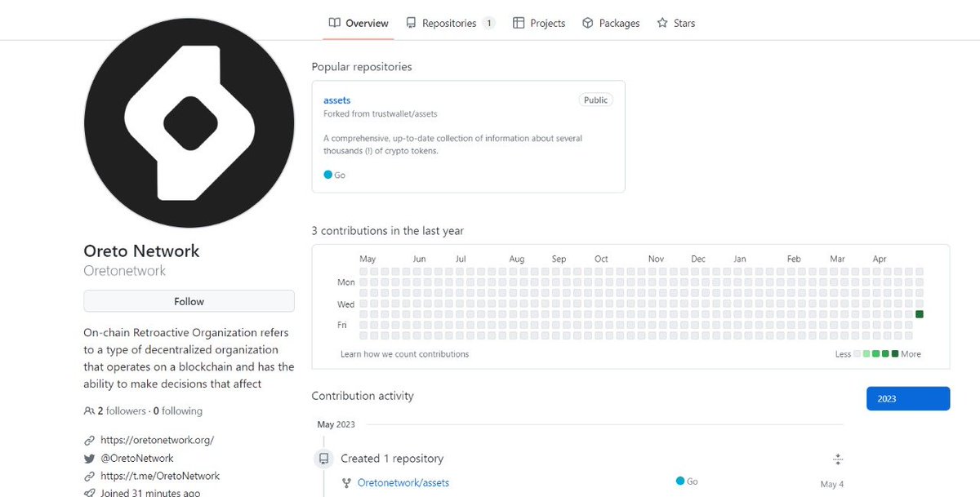Open the @OretoNetwork Twitter link
This screenshot has height=497, width=980.
coord(137,459)
